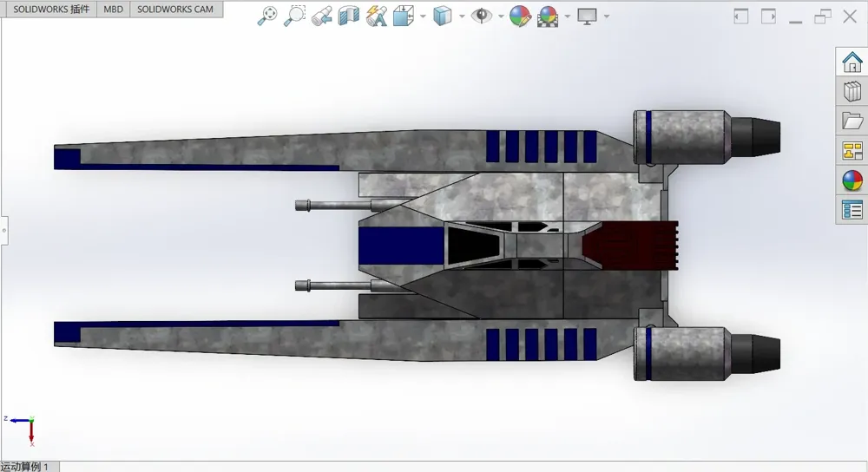The image size is (868, 472).
Task: Open the 运动算例 1 motion study tab
Action: [x=25, y=467]
